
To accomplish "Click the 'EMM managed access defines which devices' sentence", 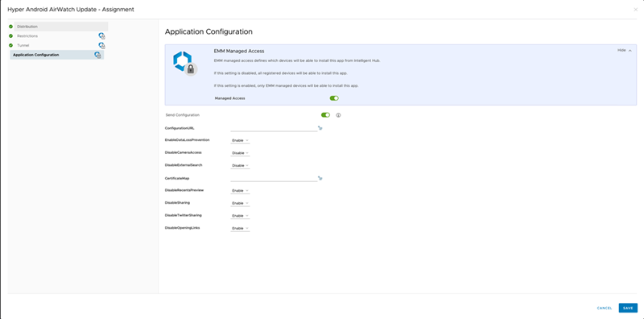I will (298, 60).
